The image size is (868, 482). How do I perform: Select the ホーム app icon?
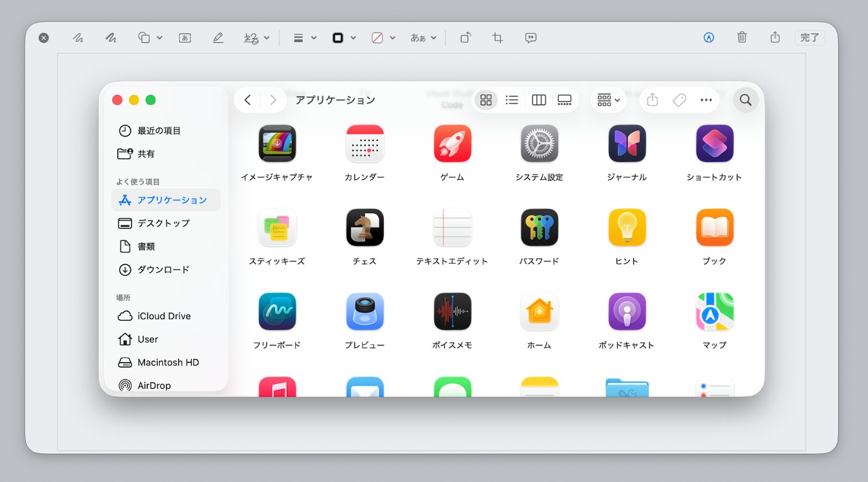[x=539, y=312]
